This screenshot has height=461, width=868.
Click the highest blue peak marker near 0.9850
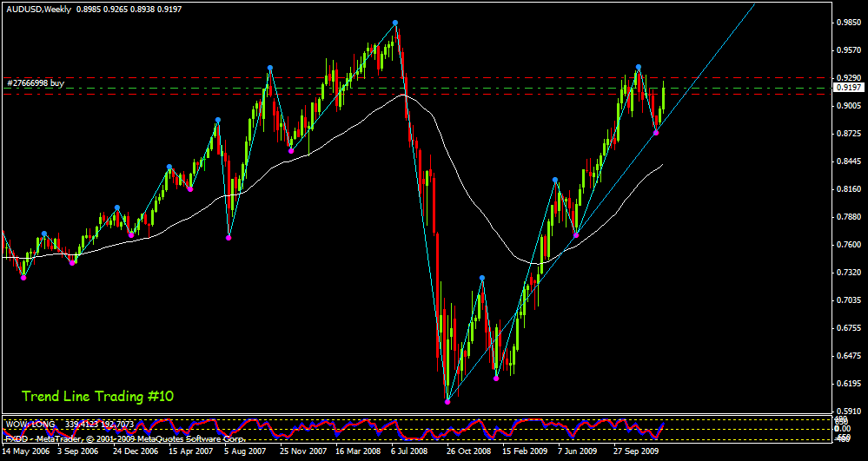pos(395,23)
